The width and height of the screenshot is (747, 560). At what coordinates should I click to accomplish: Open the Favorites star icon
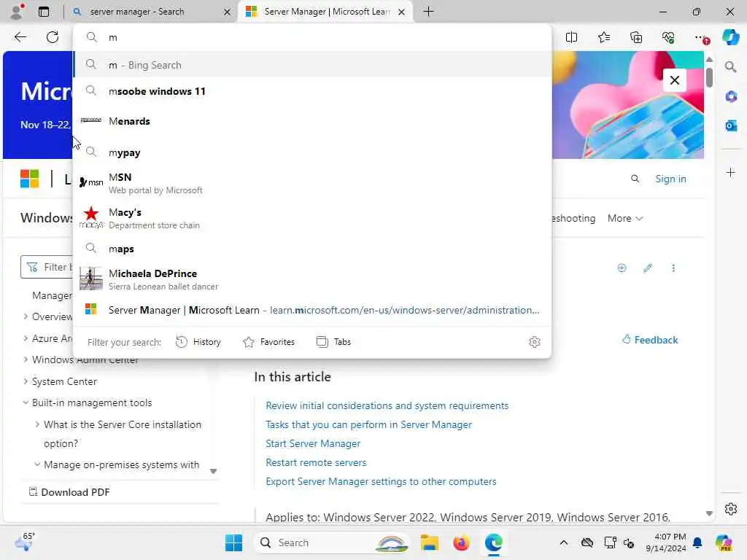[603, 37]
